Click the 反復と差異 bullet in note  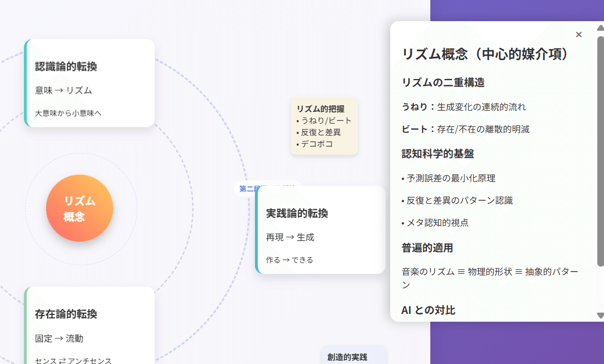click(318, 132)
